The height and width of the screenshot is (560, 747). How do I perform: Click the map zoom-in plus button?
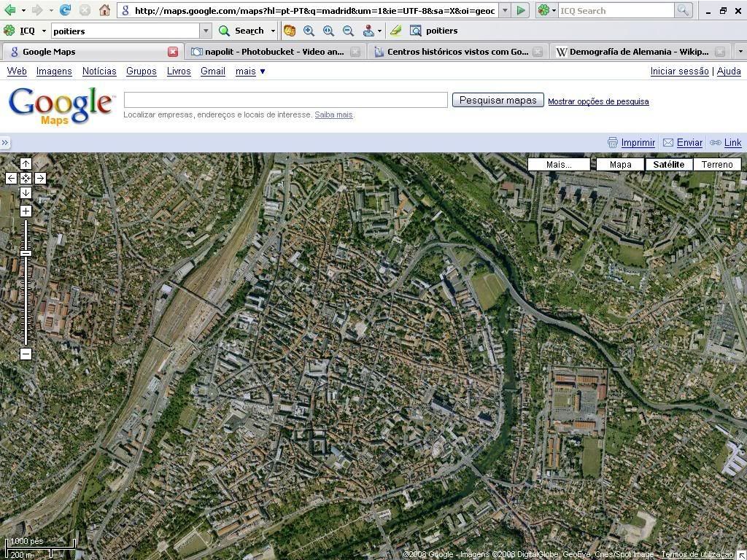26,211
